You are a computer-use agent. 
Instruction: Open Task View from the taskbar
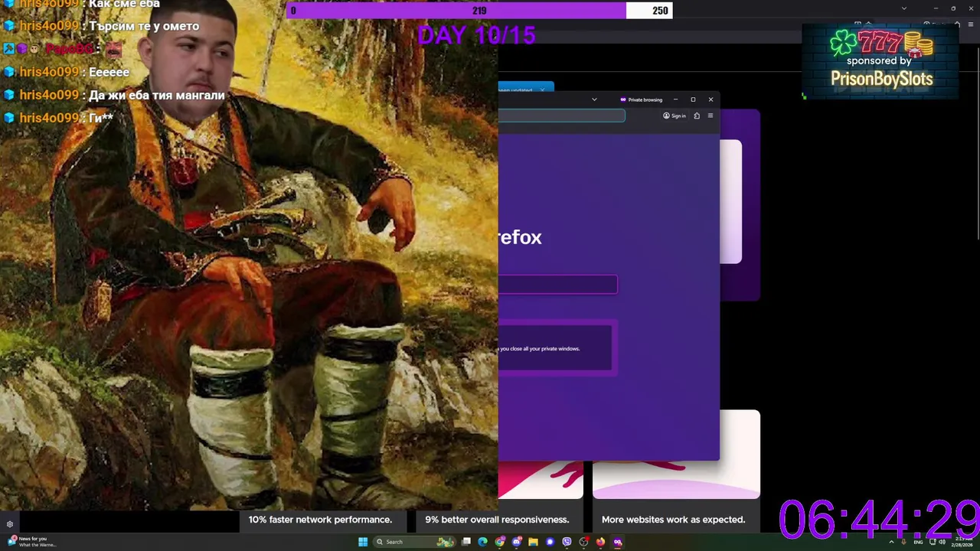point(466,542)
